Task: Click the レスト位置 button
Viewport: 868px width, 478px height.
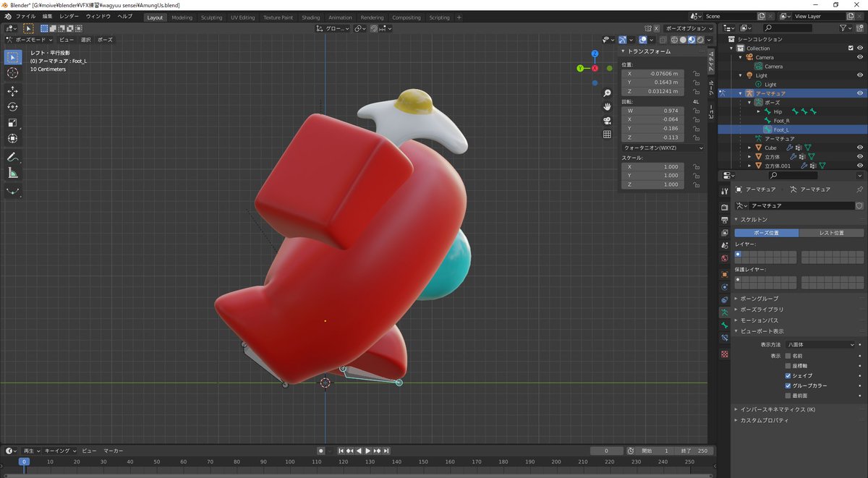Action: point(832,233)
